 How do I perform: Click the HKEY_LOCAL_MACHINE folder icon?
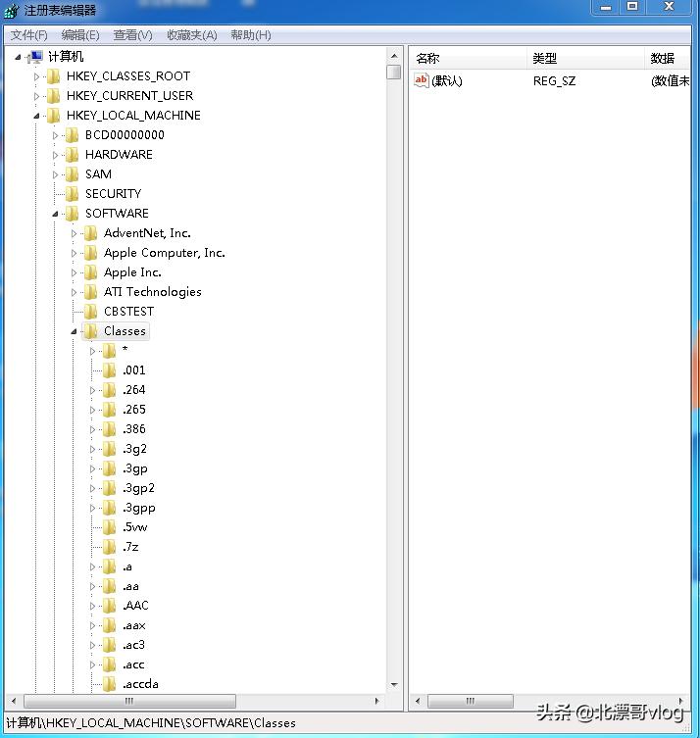(x=54, y=116)
